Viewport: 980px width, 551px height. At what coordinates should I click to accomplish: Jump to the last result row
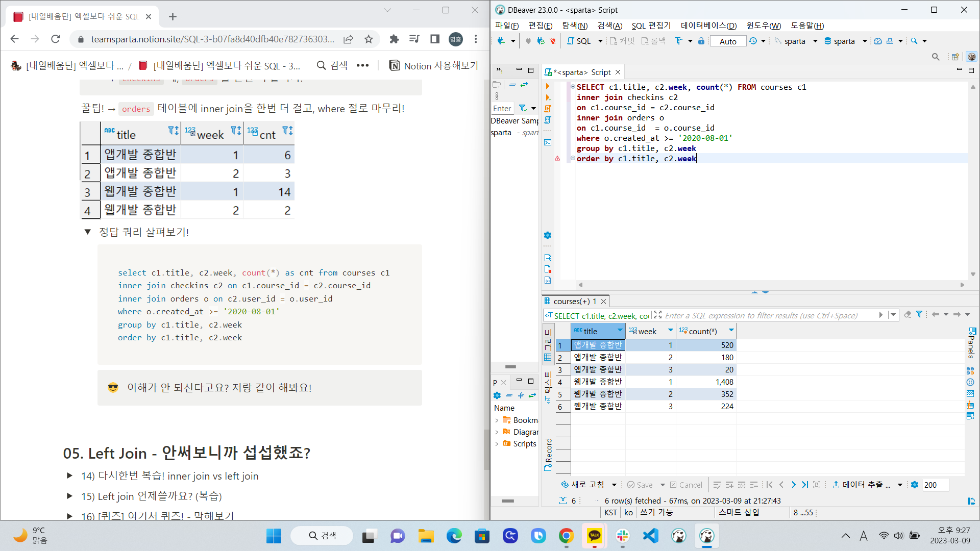click(805, 485)
